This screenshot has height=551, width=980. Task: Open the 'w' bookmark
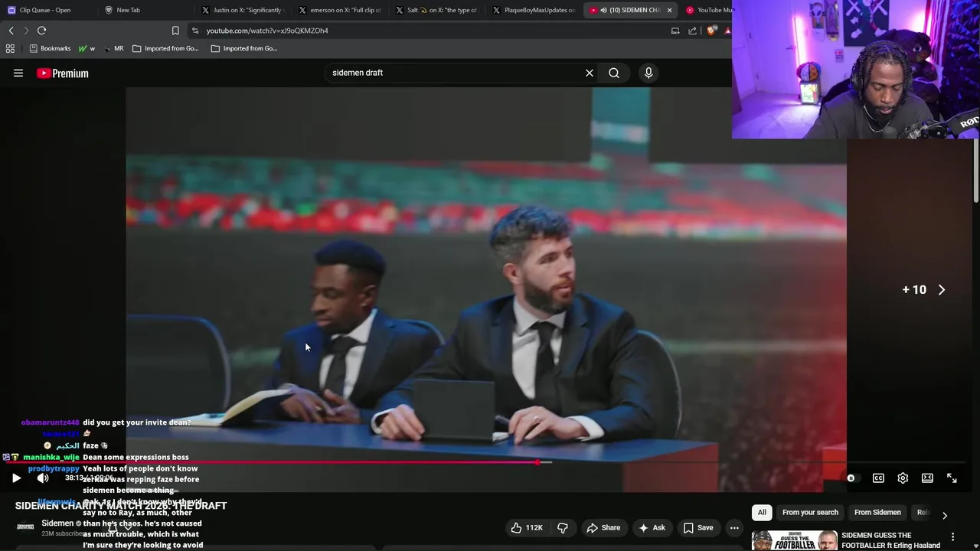tap(87, 48)
